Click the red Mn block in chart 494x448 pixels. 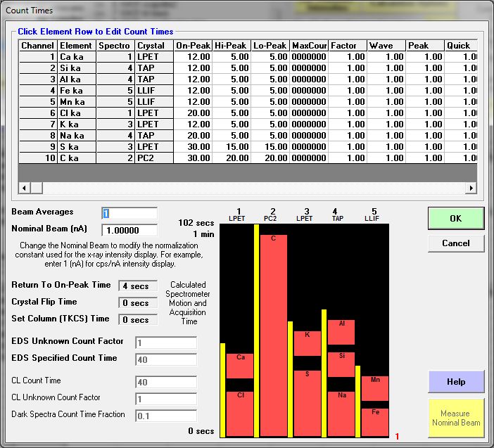coord(375,389)
